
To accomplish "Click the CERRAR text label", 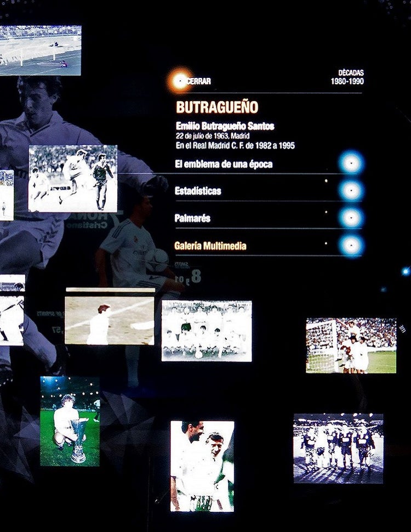I will [x=199, y=82].
